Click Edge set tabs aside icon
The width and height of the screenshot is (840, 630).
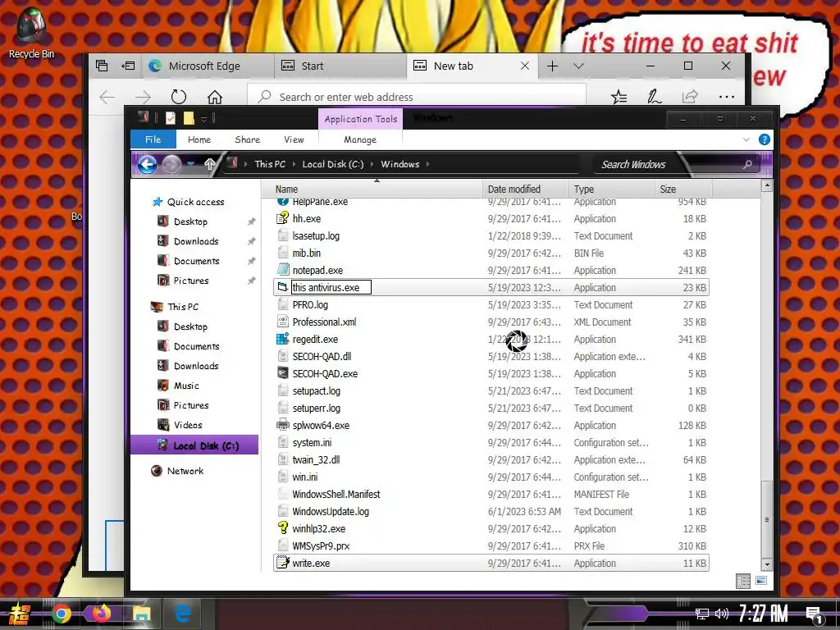click(x=128, y=66)
